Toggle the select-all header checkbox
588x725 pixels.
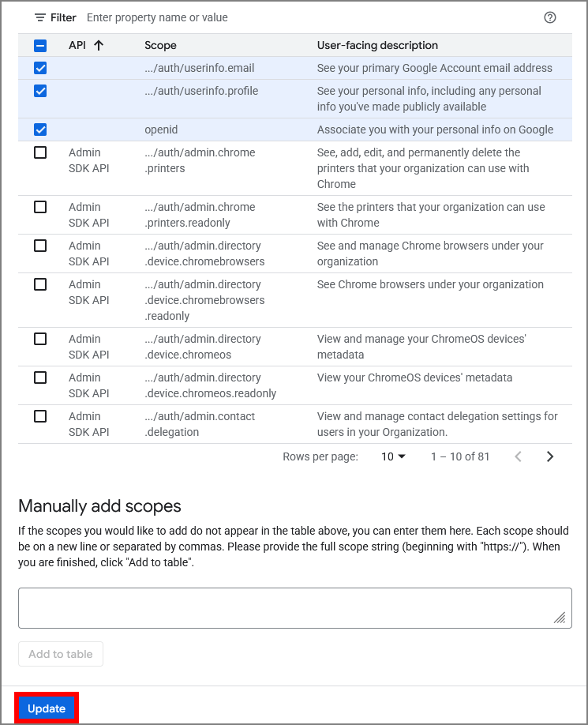(x=40, y=45)
